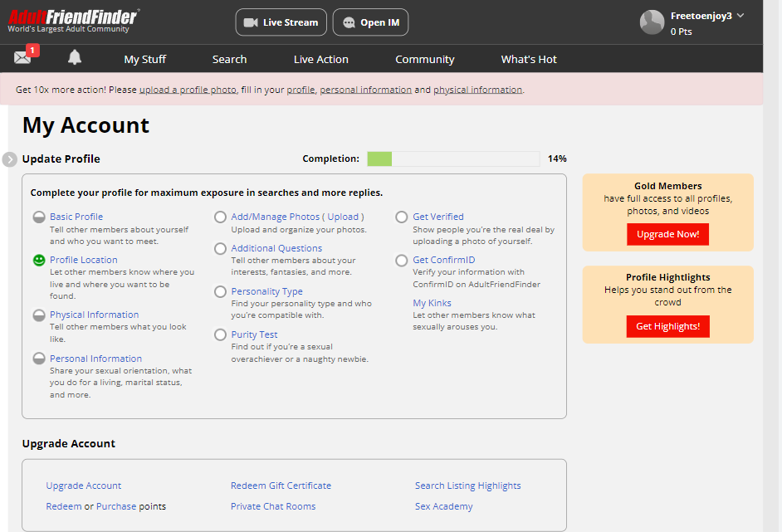
Task: Click the Physical Information status icon
Action: (x=38, y=315)
